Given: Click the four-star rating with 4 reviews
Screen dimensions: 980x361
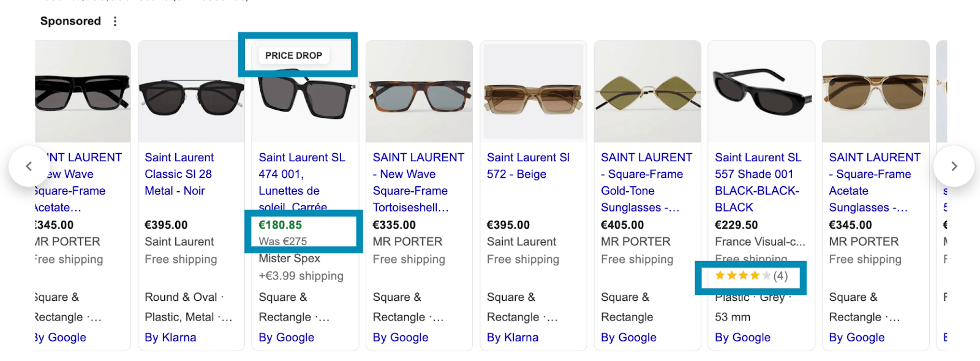Looking at the screenshot, I should 751,276.
